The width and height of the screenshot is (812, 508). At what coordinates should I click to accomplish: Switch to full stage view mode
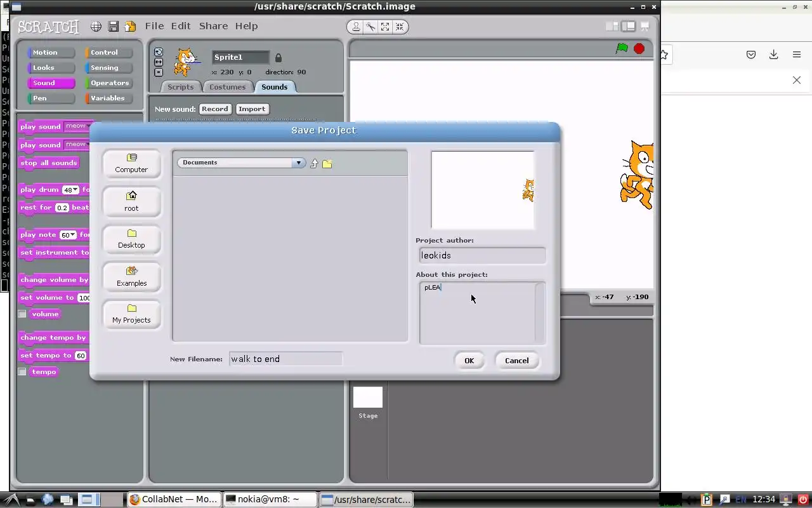pyautogui.click(x=628, y=26)
